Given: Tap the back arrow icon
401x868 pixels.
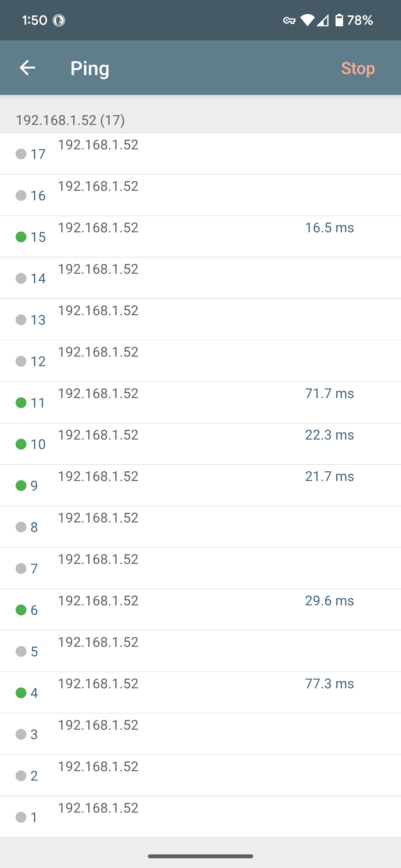Looking at the screenshot, I should [x=27, y=68].
